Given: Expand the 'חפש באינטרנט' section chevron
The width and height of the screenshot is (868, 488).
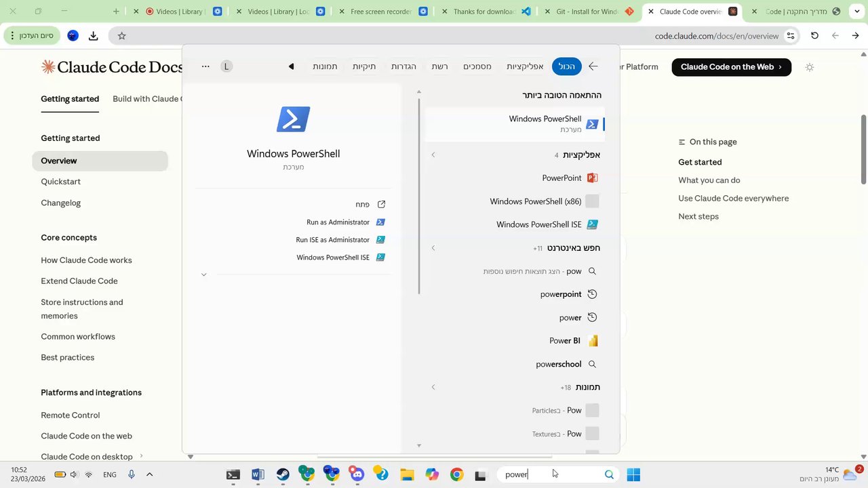Looking at the screenshot, I should coord(433,248).
